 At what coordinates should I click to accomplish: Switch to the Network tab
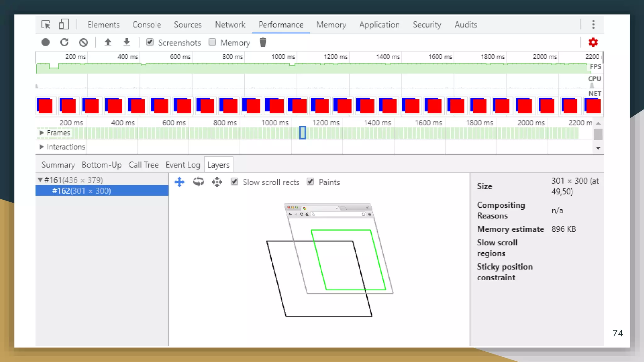click(x=230, y=25)
